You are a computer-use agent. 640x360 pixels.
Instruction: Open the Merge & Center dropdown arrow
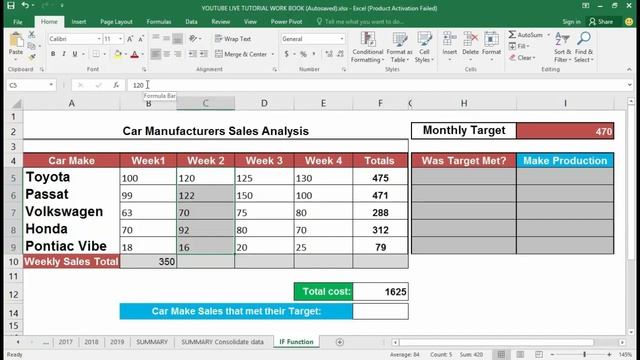tap(273, 54)
